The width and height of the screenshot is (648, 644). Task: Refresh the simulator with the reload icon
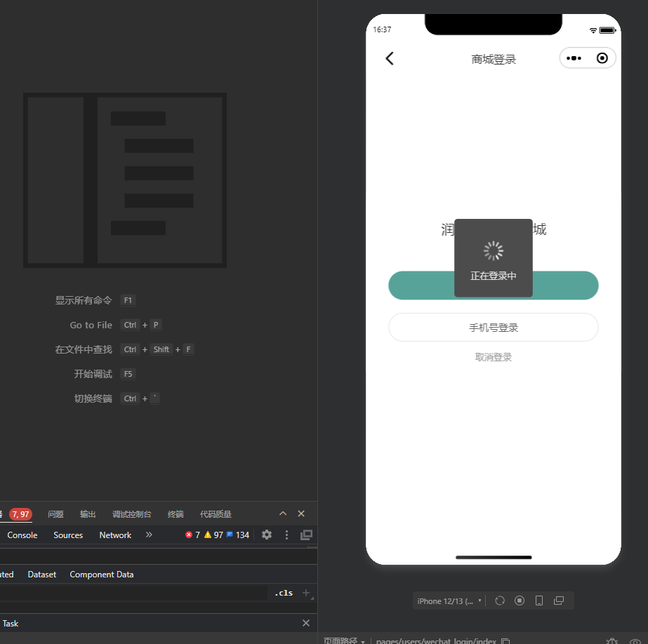(x=500, y=601)
